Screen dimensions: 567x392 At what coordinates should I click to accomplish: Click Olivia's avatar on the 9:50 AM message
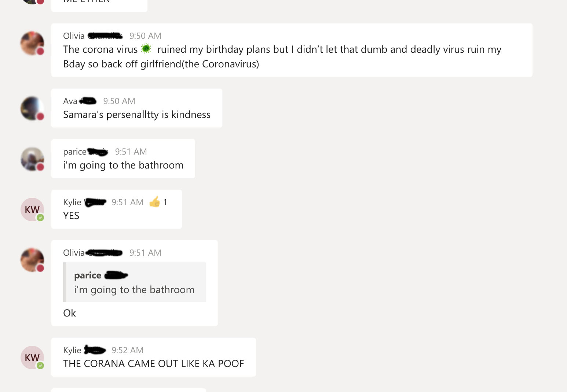click(x=32, y=43)
